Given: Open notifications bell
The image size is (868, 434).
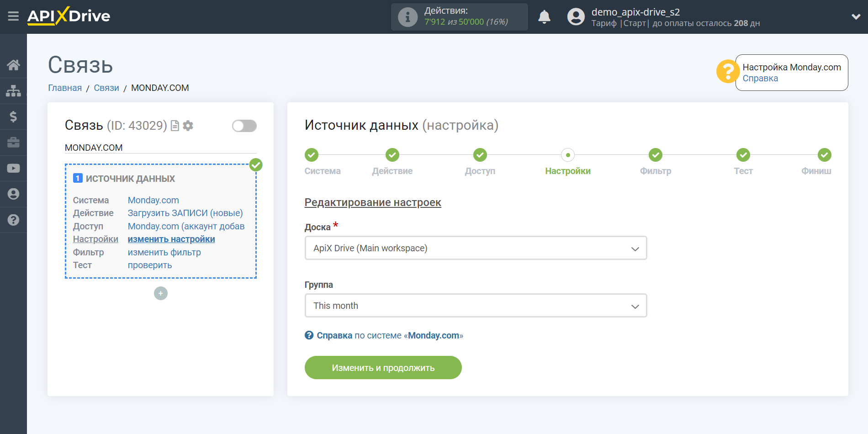Looking at the screenshot, I should [544, 17].
